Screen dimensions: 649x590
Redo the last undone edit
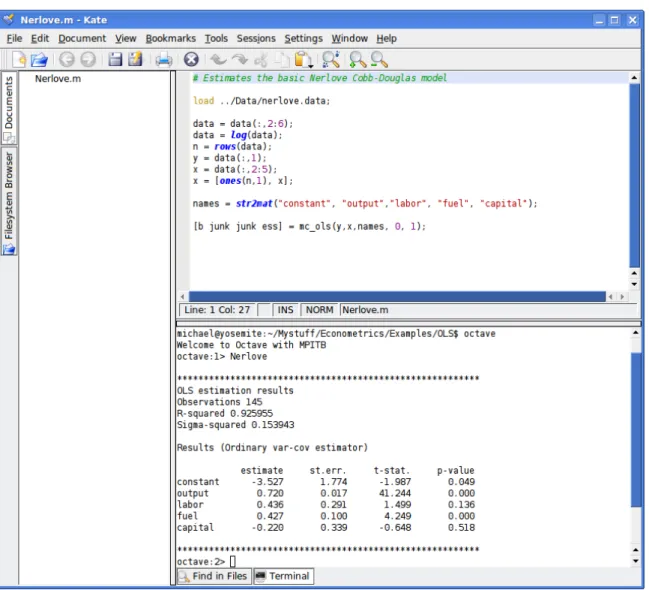tap(240, 60)
